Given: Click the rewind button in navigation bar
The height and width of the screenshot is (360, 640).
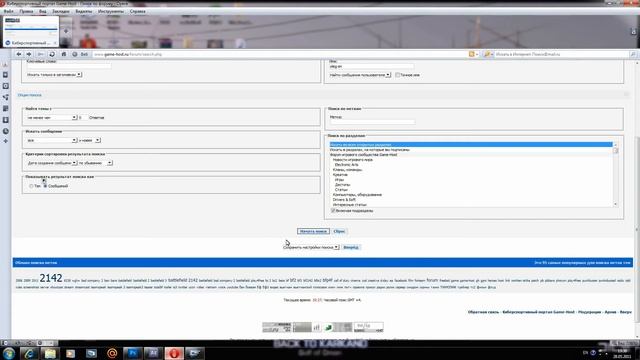Looking at the screenshot, I should point(40,54).
